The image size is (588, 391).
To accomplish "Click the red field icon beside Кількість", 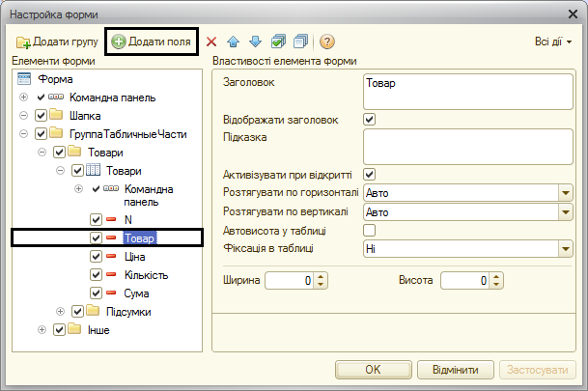I will point(111,274).
